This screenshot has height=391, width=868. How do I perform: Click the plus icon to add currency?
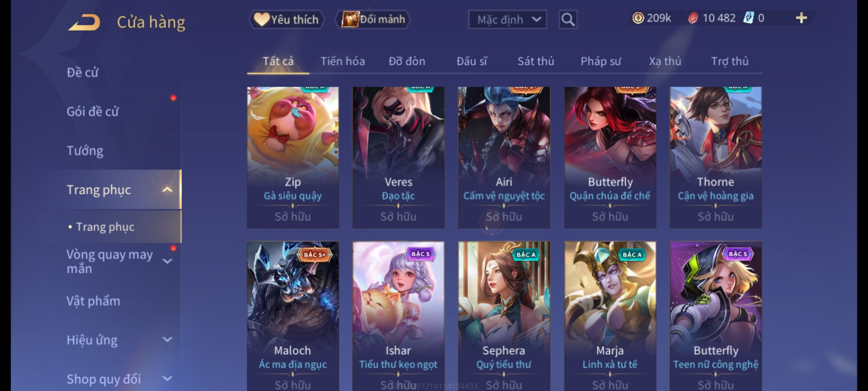coord(801,18)
